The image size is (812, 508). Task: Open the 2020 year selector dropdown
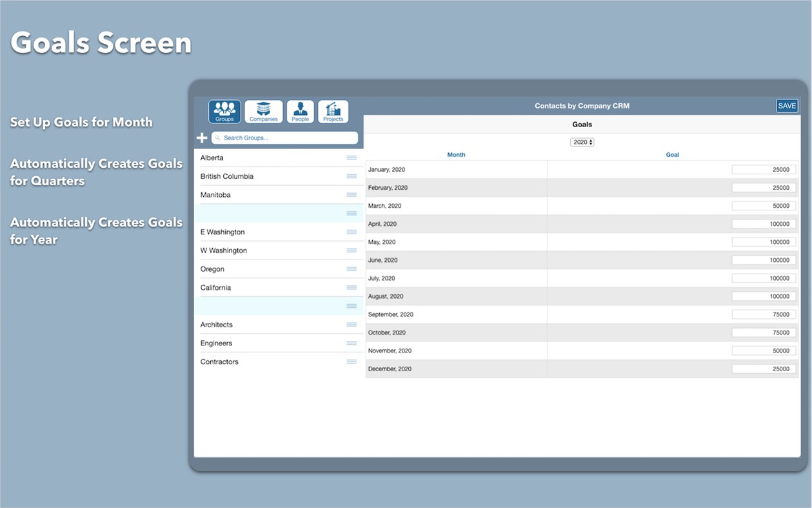(582, 141)
